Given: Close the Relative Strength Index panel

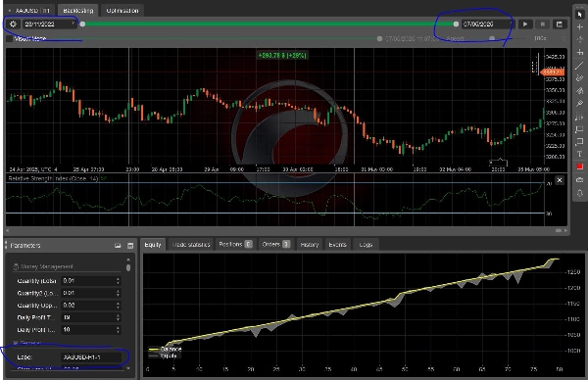Looking at the screenshot, I should click(560, 180).
